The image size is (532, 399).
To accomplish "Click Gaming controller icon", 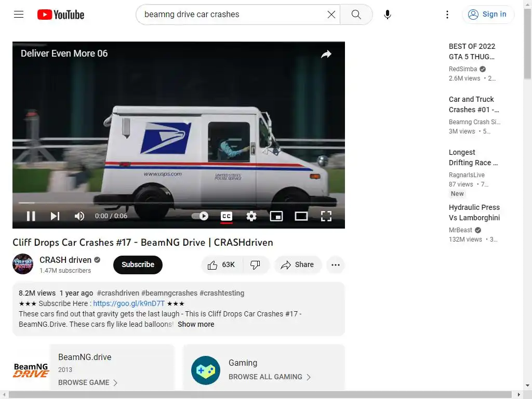I will click(206, 370).
